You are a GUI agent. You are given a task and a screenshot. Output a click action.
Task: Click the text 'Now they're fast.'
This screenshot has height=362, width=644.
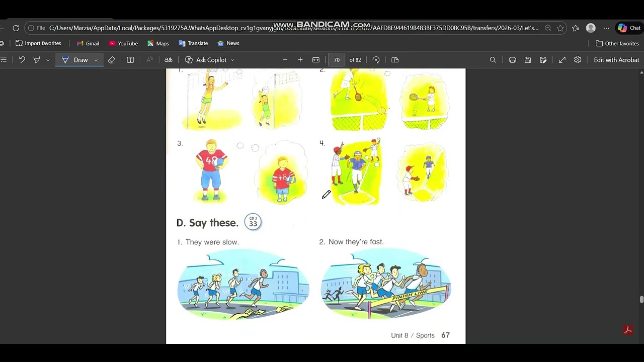356,242
